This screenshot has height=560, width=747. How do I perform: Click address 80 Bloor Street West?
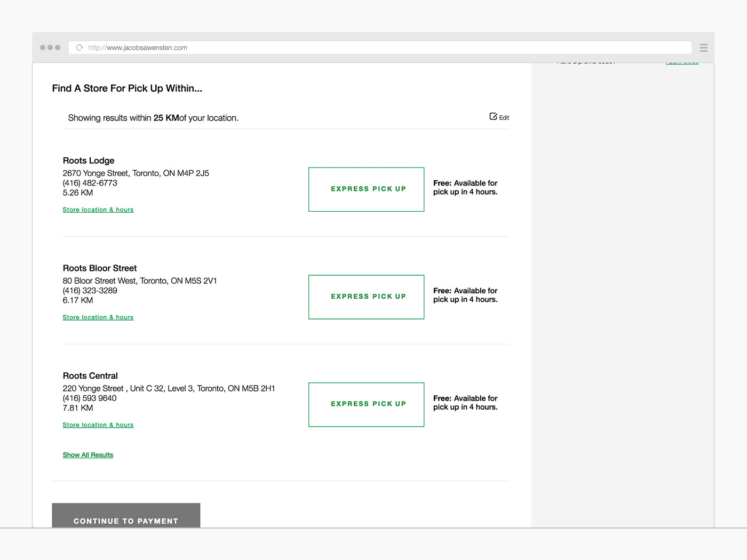[x=140, y=281]
